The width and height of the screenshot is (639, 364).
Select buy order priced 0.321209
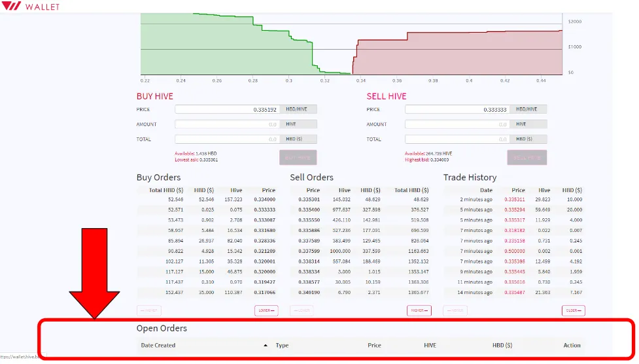(x=207, y=251)
